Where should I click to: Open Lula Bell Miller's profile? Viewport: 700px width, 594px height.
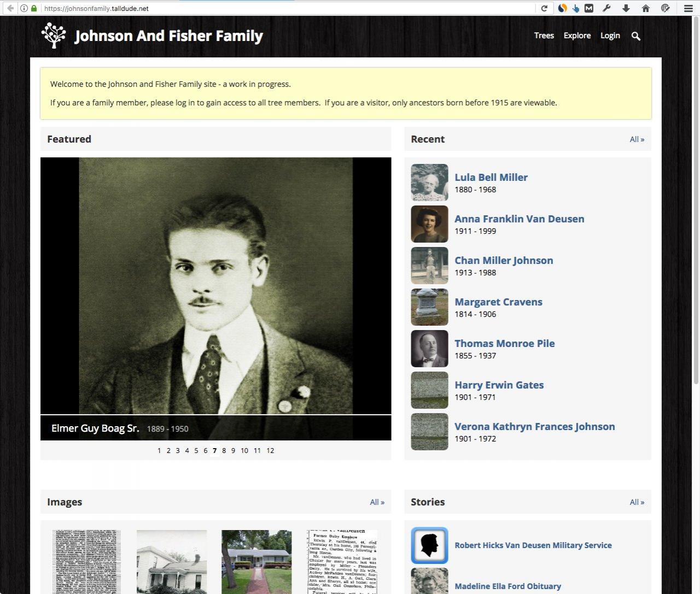coord(491,177)
